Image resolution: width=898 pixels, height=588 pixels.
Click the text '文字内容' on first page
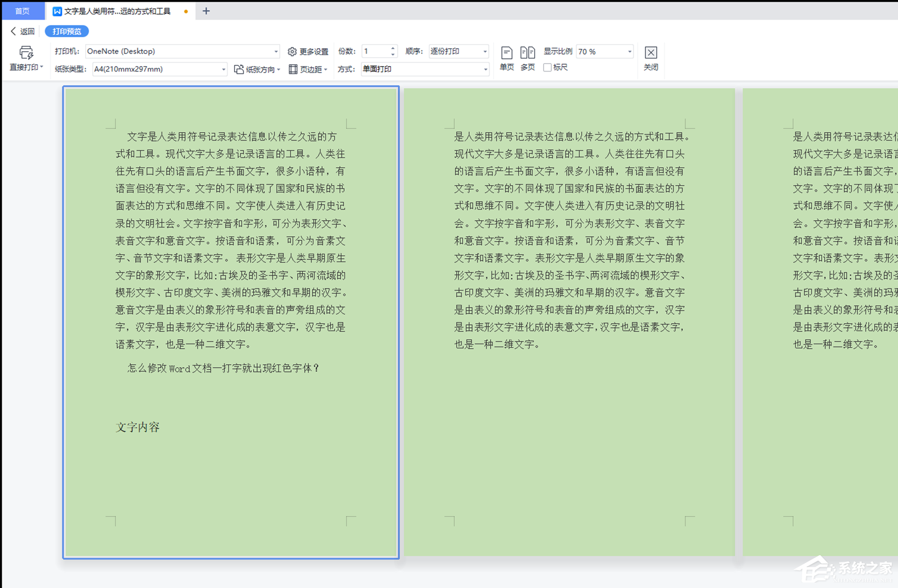click(x=138, y=427)
